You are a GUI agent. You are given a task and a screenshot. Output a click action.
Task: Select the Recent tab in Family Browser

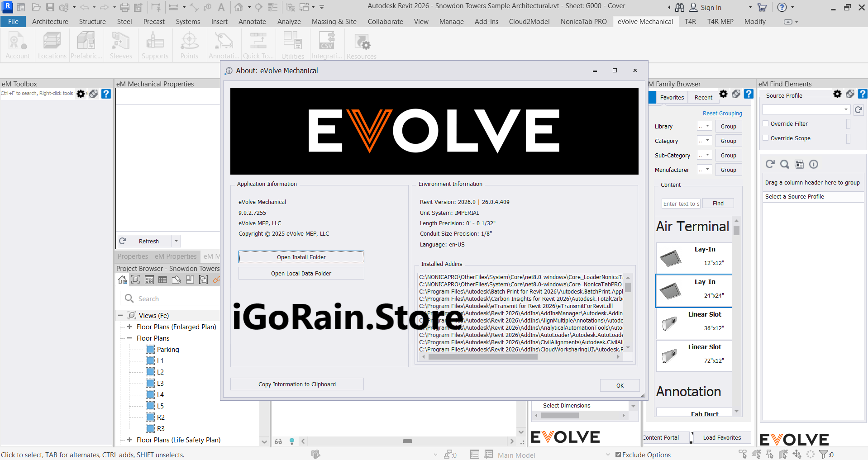pos(703,97)
